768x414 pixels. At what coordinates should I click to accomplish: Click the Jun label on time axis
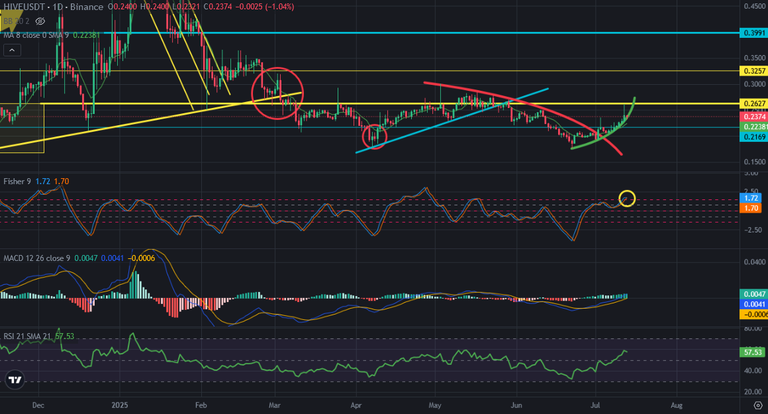(x=516, y=405)
